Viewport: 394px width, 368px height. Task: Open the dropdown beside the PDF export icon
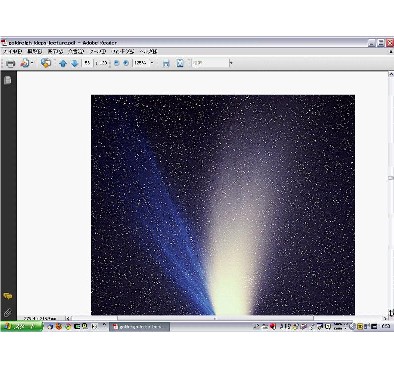[x=32, y=63]
